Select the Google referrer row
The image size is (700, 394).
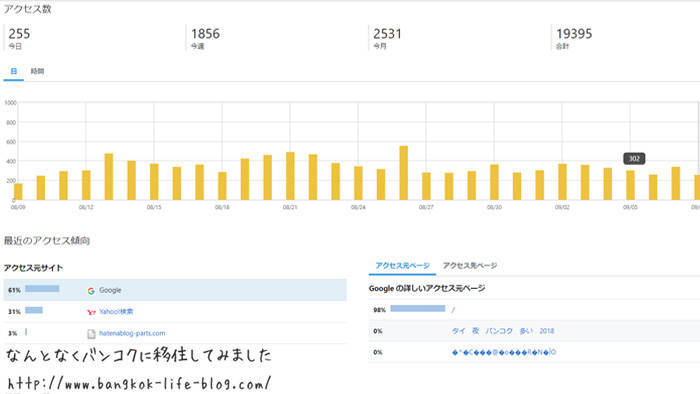pyautogui.click(x=175, y=290)
